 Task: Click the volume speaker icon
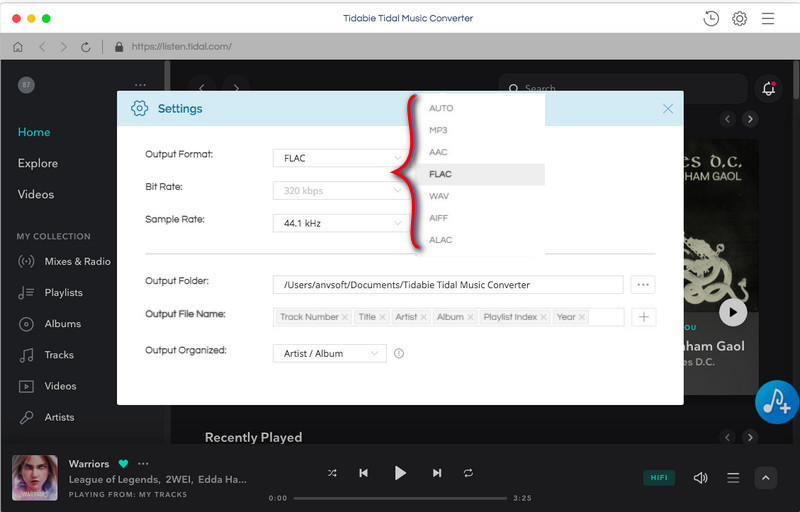(701, 478)
